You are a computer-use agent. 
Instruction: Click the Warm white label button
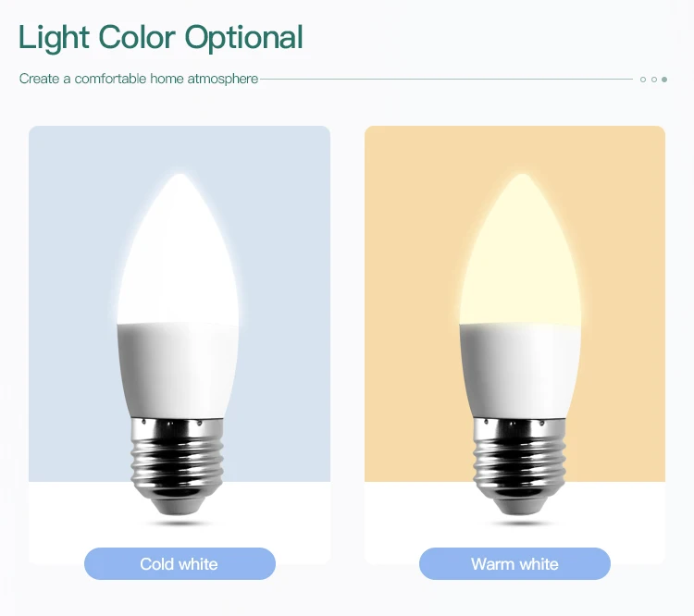pos(514,563)
